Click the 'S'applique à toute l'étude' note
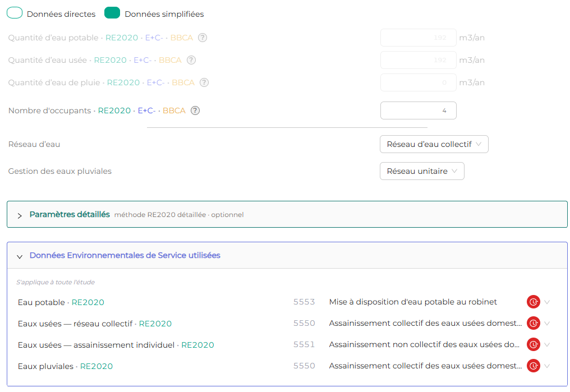This screenshot has width=570, height=392. click(x=56, y=282)
